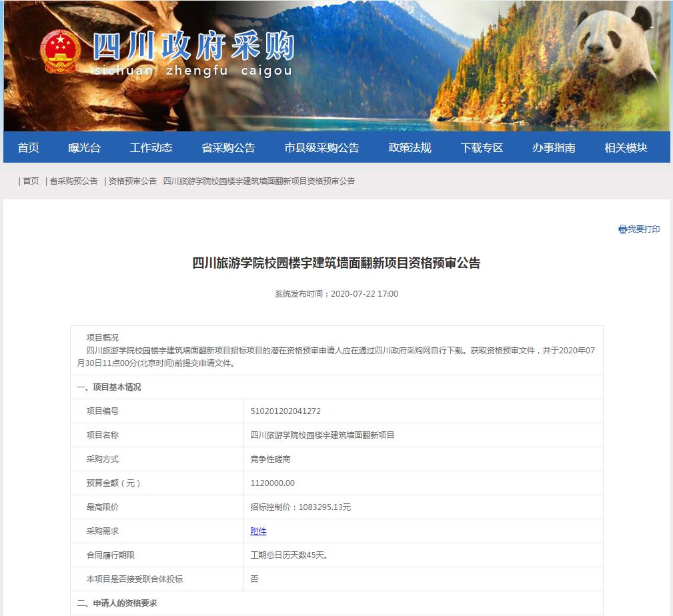The height and width of the screenshot is (616, 673).
Task: Click the project name value in table
Action: pyautogui.click(x=322, y=435)
